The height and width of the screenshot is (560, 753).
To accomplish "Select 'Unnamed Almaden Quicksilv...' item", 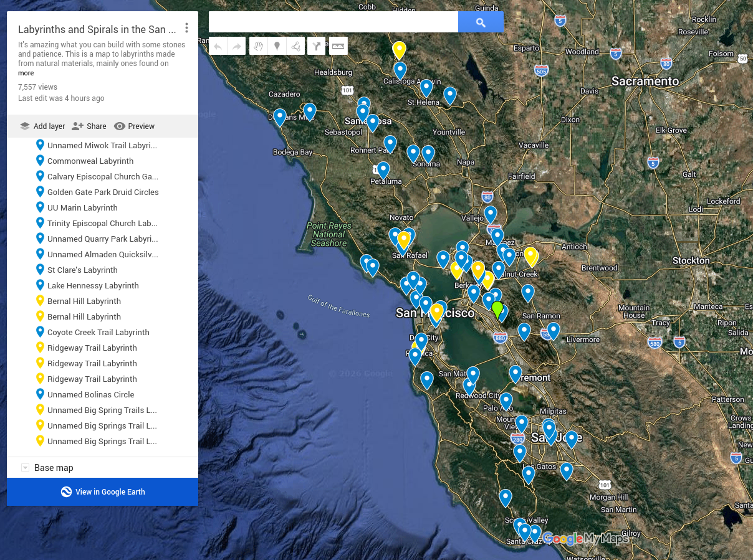I will [x=102, y=254].
